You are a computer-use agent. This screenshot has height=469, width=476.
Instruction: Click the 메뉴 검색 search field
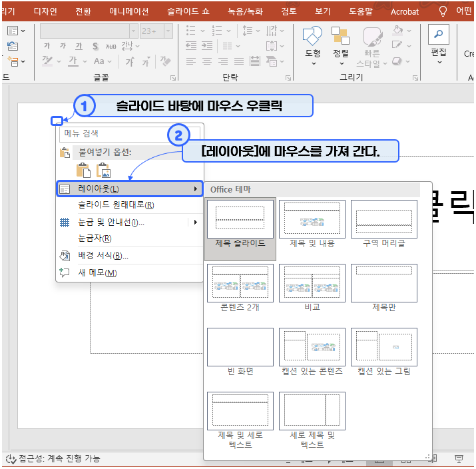(x=130, y=134)
